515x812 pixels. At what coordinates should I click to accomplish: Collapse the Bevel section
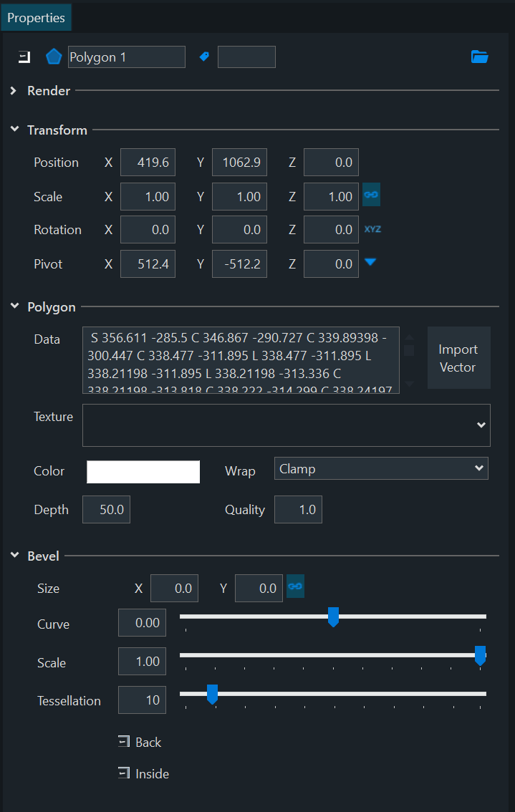point(14,556)
